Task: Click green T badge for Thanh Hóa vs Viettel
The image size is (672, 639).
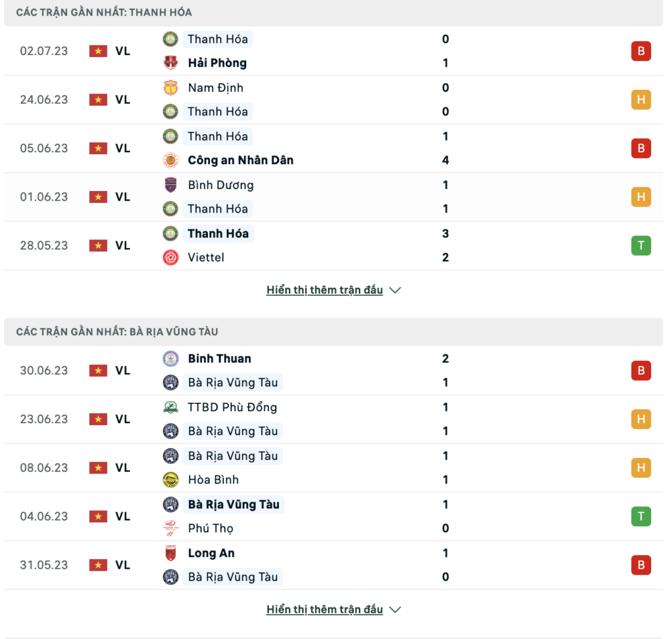Action: tap(640, 245)
